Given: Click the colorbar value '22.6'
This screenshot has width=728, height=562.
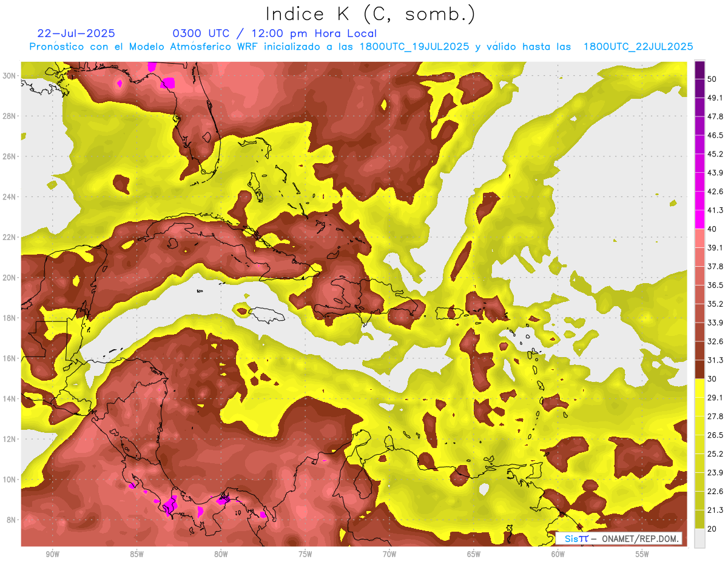Looking at the screenshot, I should pos(715,491).
